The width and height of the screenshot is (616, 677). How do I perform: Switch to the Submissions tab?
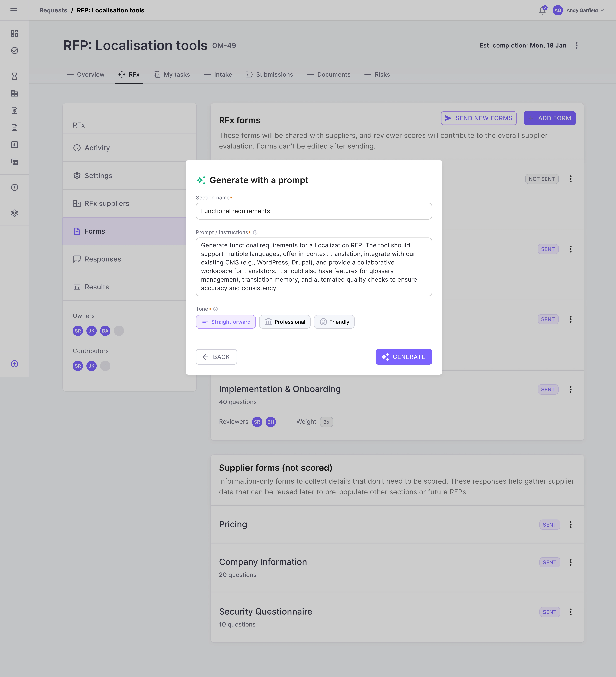click(269, 75)
